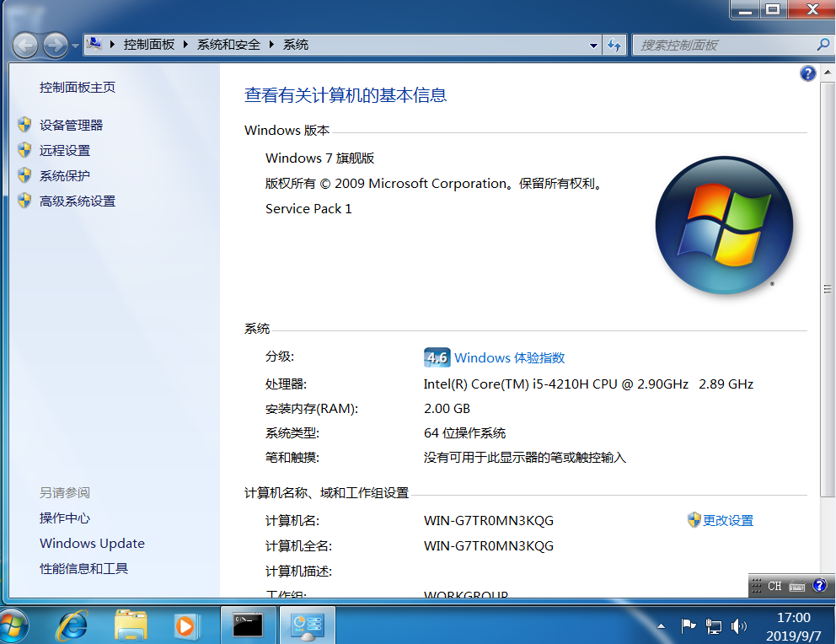Viewport: 836px width, 644px height.
Task: Expand the arrow before 控制面板 breadcrumb
Action: [x=112, y=44]
